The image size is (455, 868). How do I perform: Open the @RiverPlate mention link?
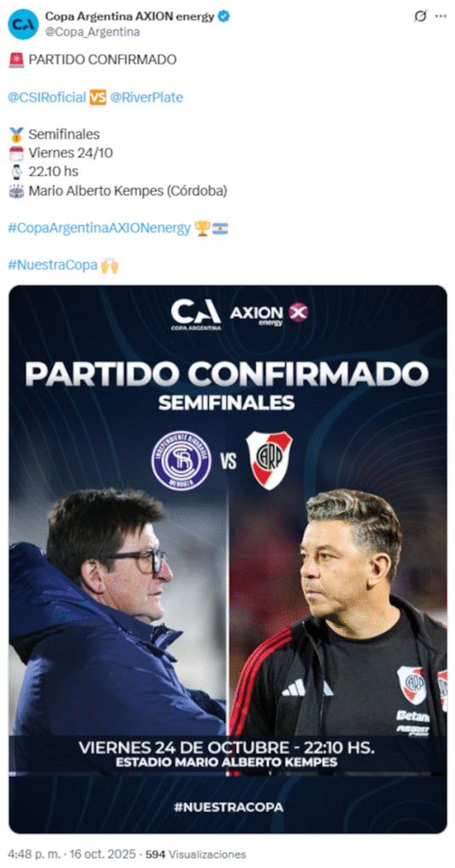coord(146,97)
